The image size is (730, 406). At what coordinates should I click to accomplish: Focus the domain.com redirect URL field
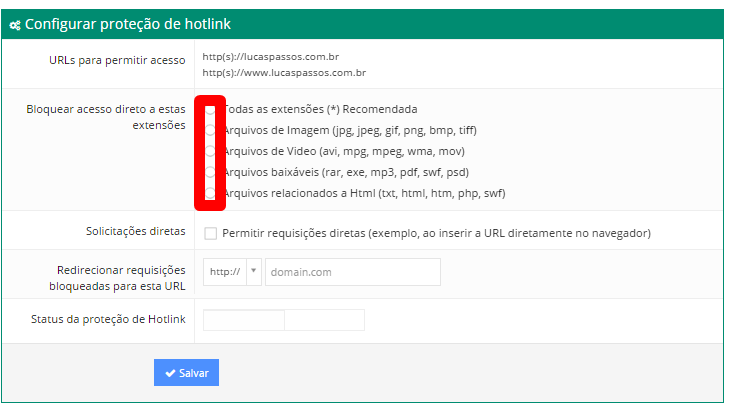tap(352, 272)
